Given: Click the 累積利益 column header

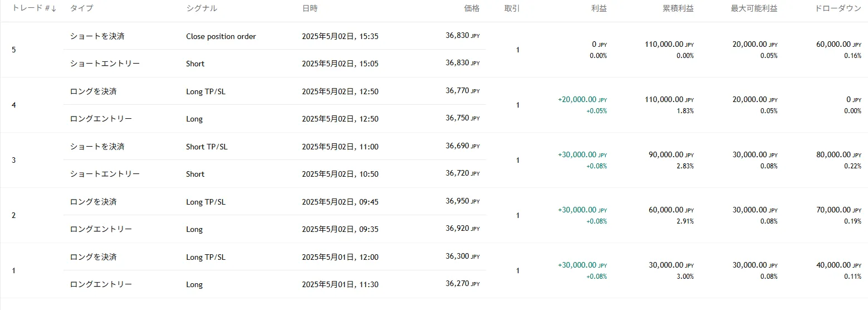Looking at the screenshot, I should pos(678,9).
